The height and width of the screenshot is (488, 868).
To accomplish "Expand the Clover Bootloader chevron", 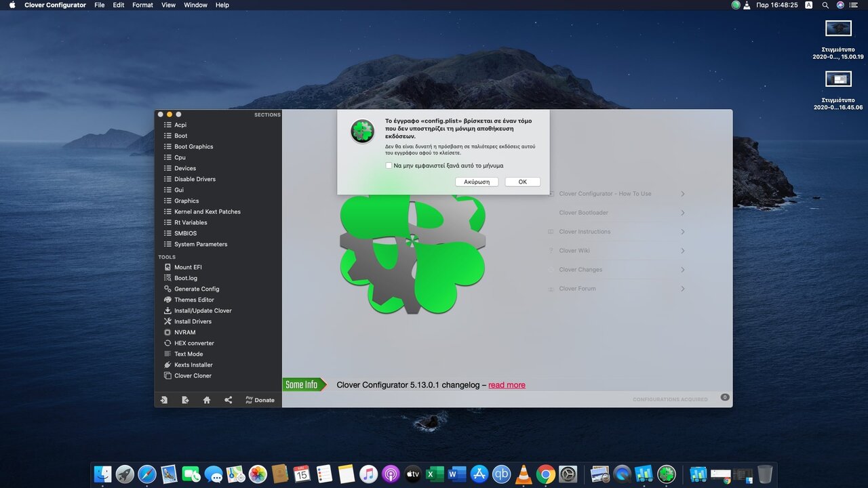I will tap(683, 213).
